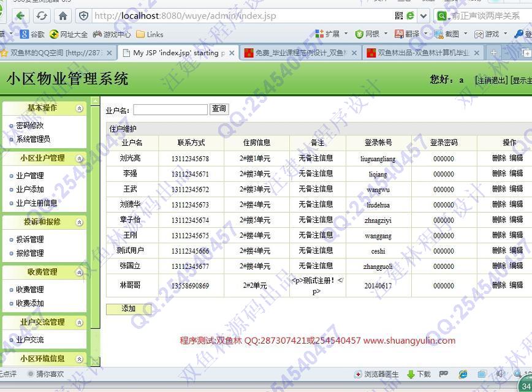Viewport: 532px width, 392px height.
Task: Open 业户管理 in the sidebar
Action: (x=30, y=176)
